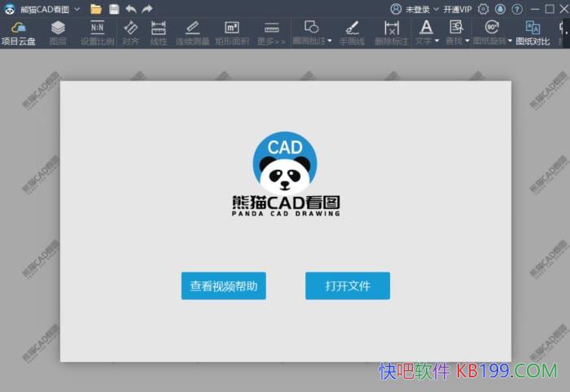Click the open folder icon in title bar
570x392 pixels.
point(96,9)
